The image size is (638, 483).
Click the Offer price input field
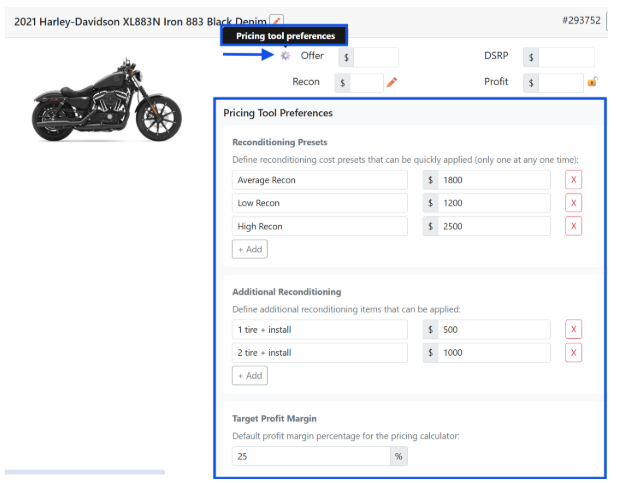point(376,58)
